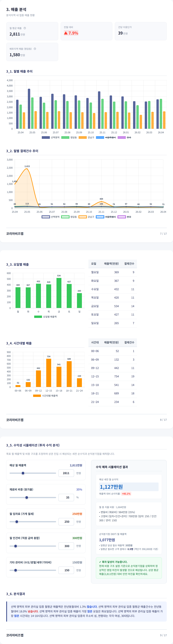Focus the 원가율 input showing 35
The height and width of the screenshot is (644, 173).
[x=66, y=498]
